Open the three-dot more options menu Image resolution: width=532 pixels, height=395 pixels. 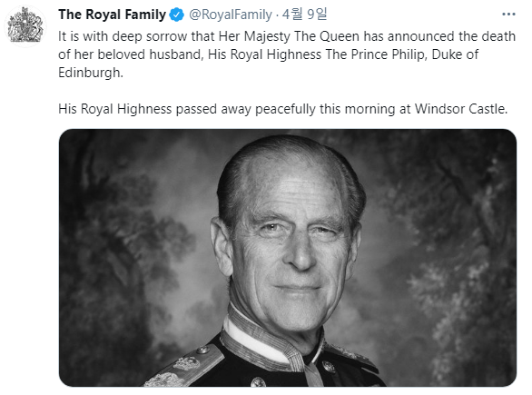click(508, 15)
